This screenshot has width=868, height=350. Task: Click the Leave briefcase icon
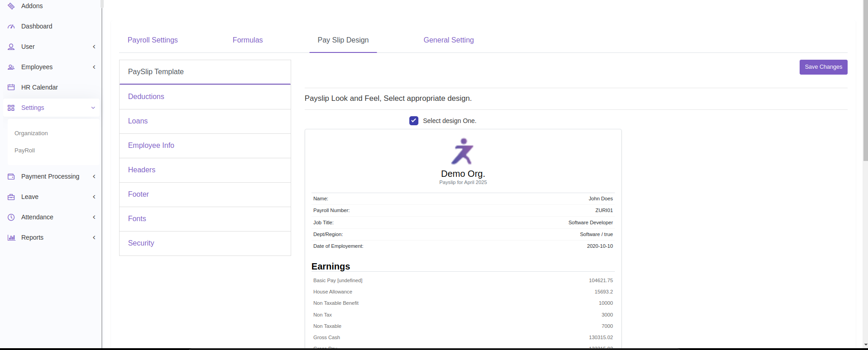(11, 197)
